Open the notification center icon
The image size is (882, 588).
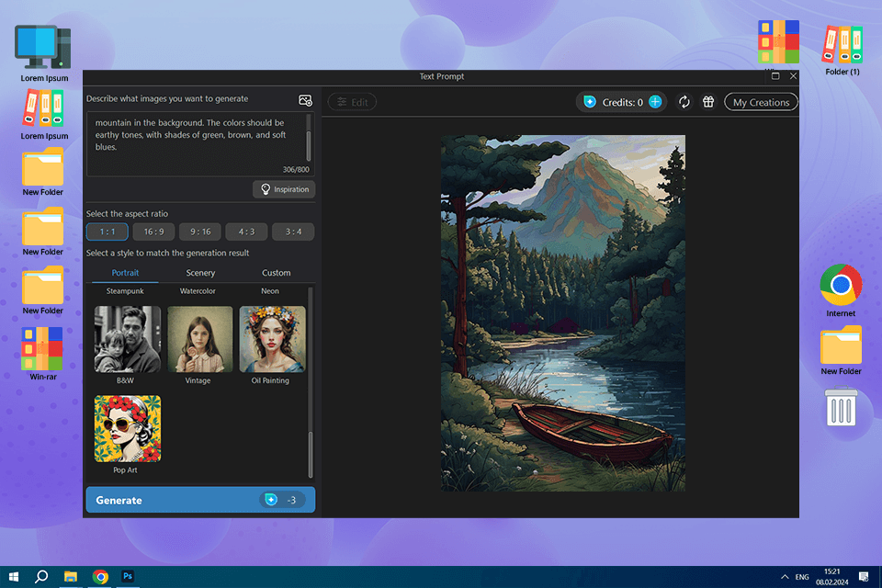click(x=864, y=577)
